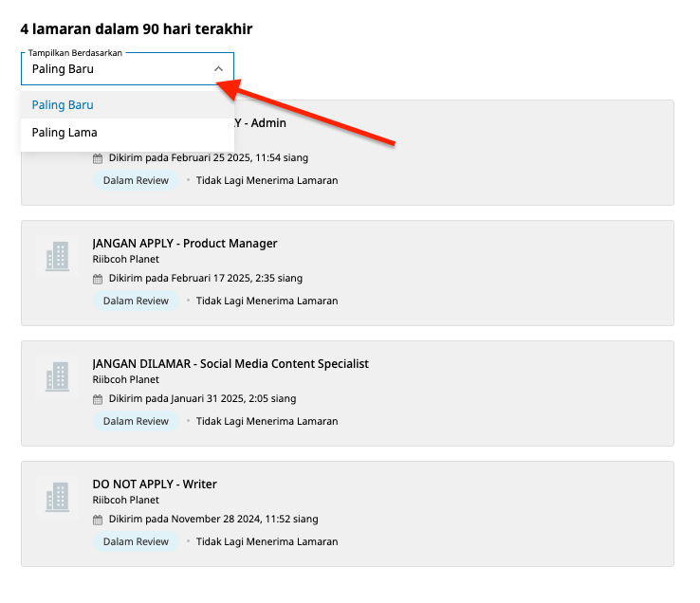The image size is (700, 603).
Task: Open the Writer application company building icon
Action: 57,497
